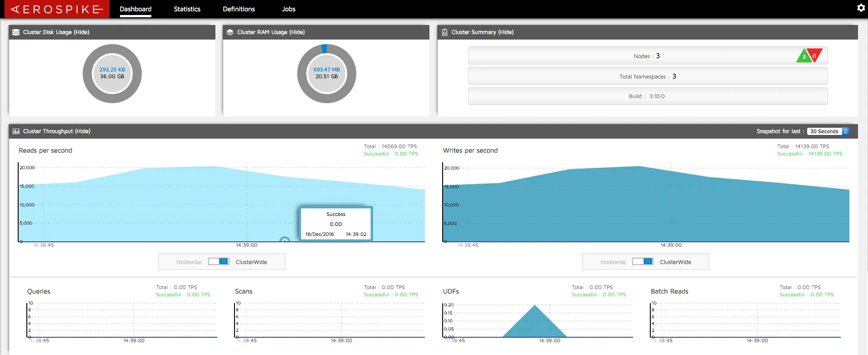
Task: Click the Cluster Throughput chart icon
Action: point(16,131)
